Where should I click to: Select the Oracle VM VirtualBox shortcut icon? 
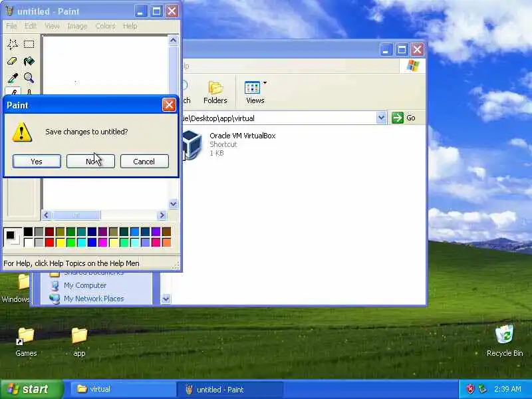pyautogui.click(x=192, y=144)
